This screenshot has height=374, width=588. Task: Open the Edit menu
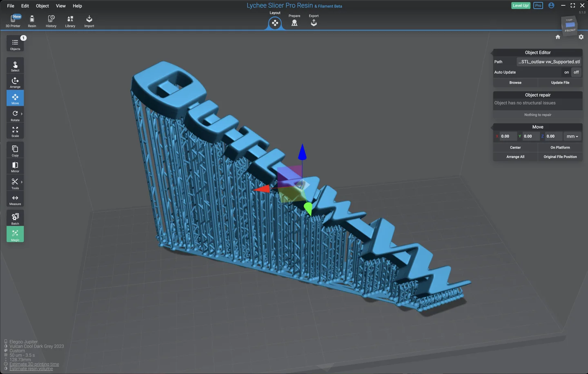[25, 6]
